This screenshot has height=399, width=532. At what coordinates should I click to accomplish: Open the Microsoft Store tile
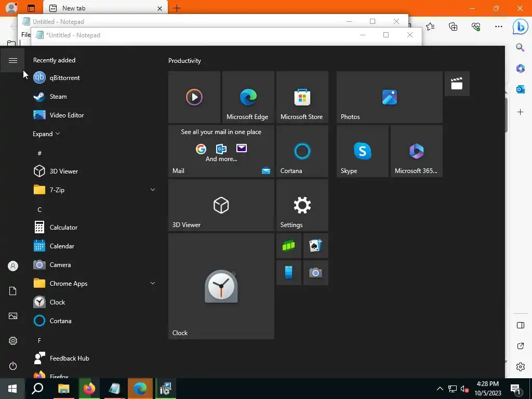click(302, 97)
